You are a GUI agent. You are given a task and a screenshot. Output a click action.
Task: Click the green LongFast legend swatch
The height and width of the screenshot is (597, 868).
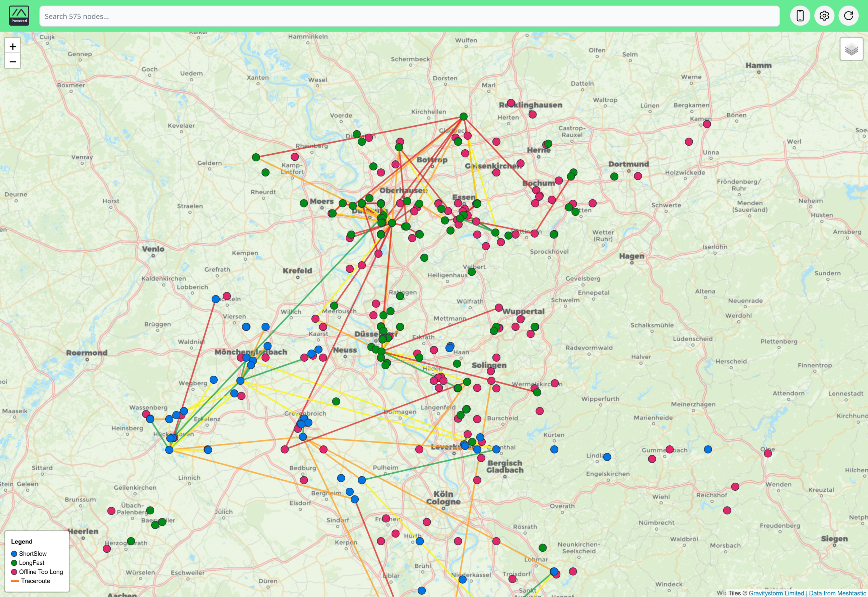tap(14, 563)
